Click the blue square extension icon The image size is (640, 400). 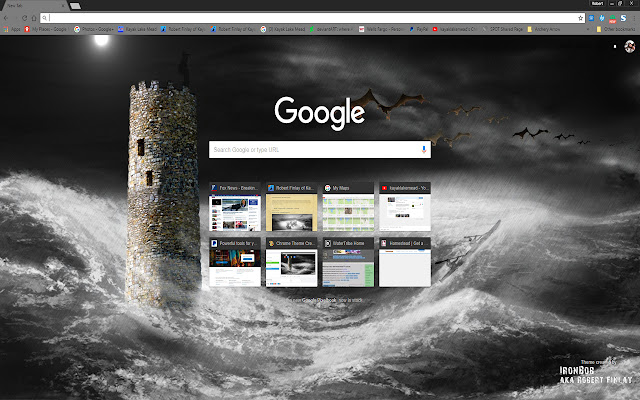(591, 18)
